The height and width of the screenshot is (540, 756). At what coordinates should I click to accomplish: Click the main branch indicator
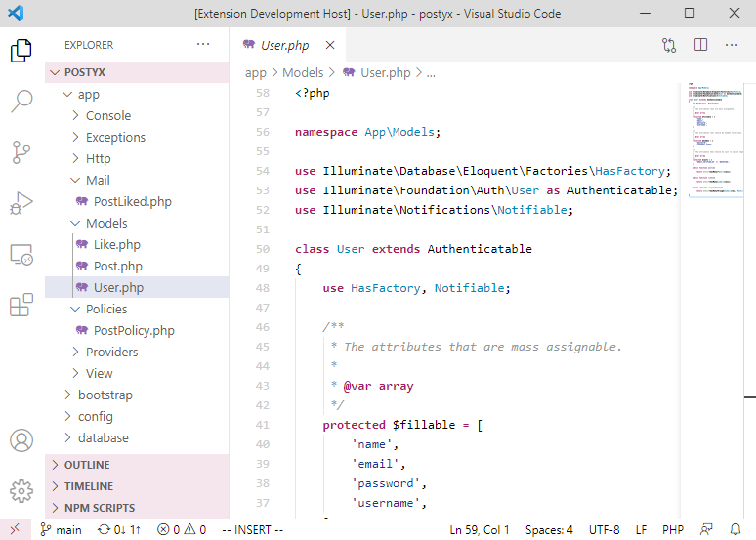coord(61,530)
